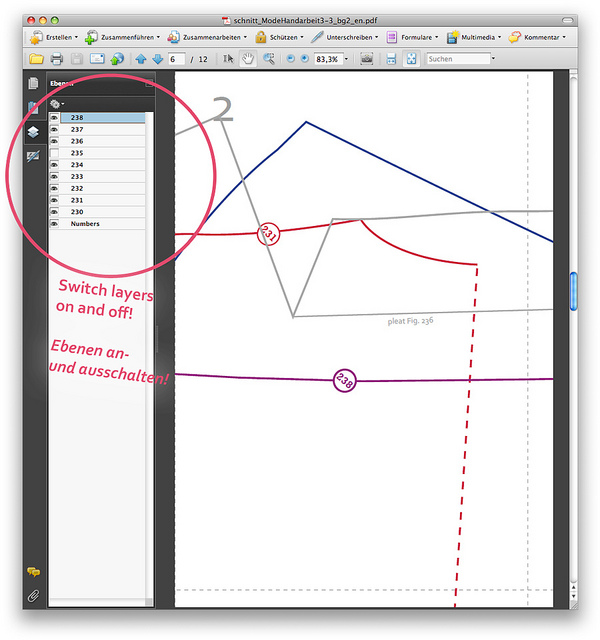600x640 pixels.
Task: Zoom out with the minus circle button
Action: (291, 59)
